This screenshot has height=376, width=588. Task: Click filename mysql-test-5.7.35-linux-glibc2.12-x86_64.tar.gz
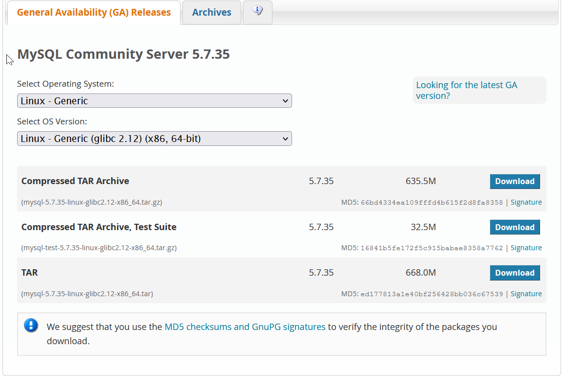coord(99,248)
